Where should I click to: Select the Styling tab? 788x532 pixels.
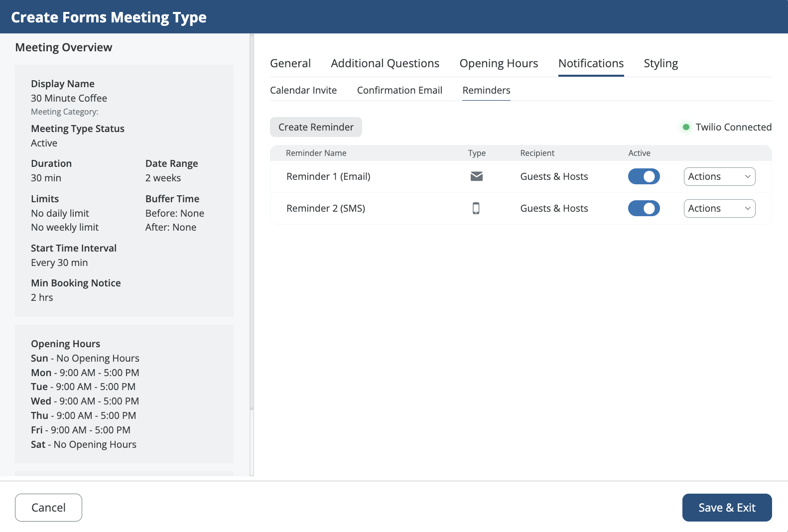coord(660,63)
